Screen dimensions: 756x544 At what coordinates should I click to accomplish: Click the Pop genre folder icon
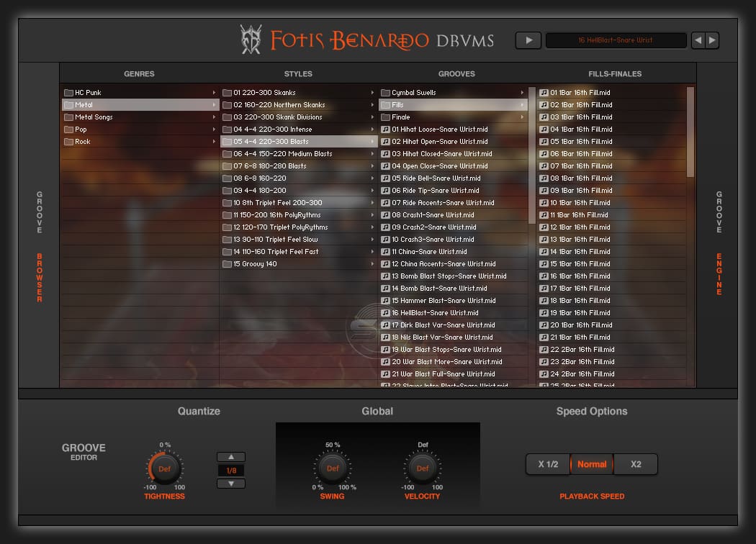click(68, 129)
